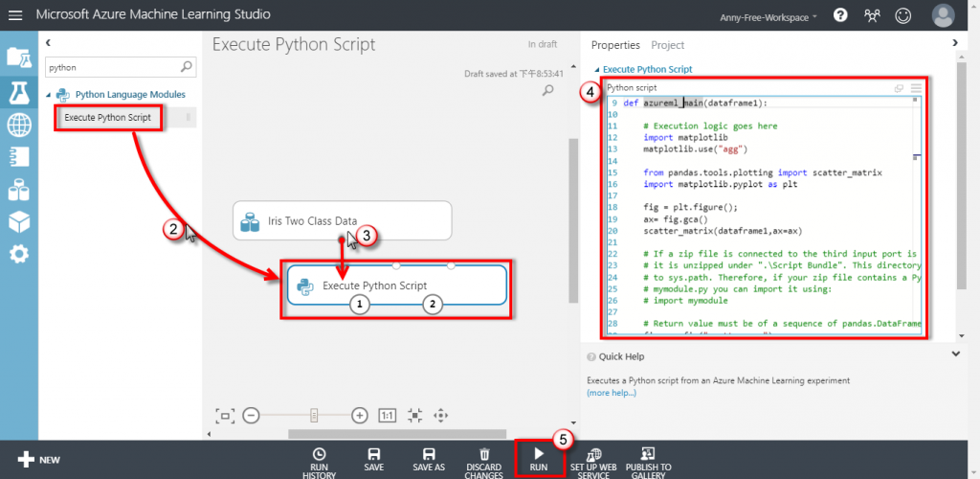Open the Experiments flask sidebar icon

pyautogui.click(x=19, y=92)
